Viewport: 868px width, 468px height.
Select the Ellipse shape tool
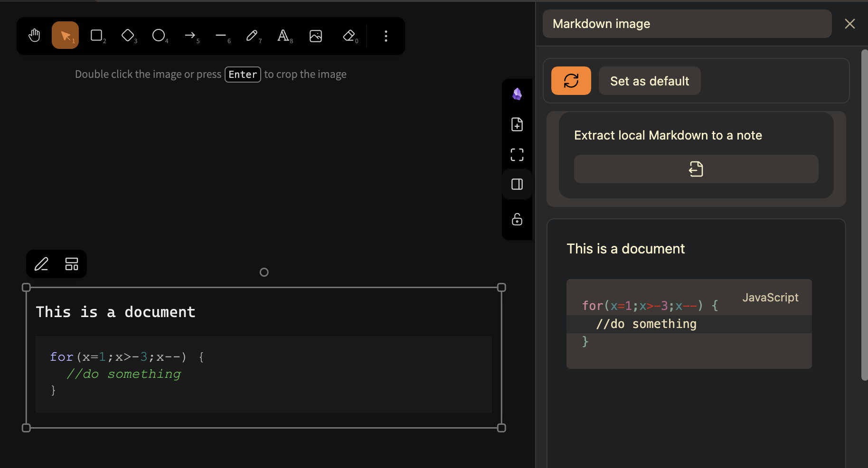(159, 36)
